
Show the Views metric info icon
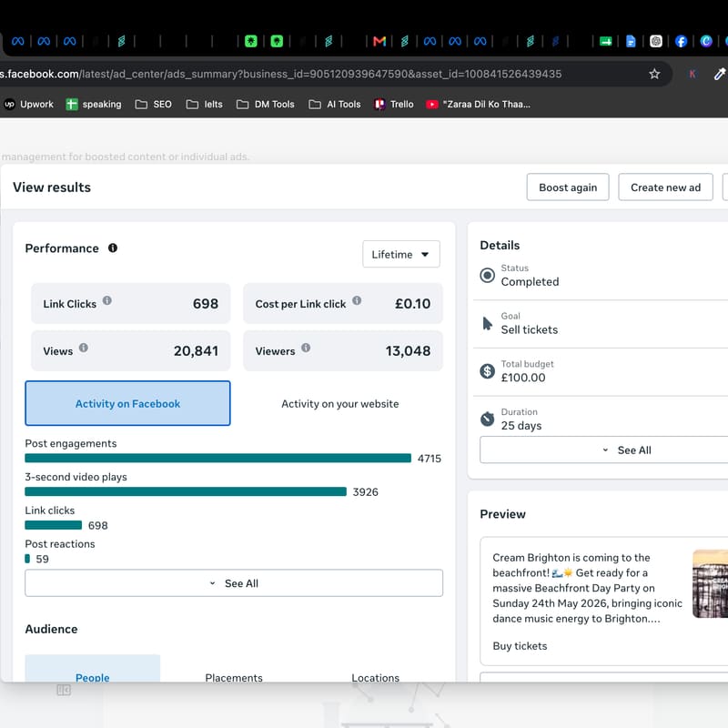click(84, 348)
